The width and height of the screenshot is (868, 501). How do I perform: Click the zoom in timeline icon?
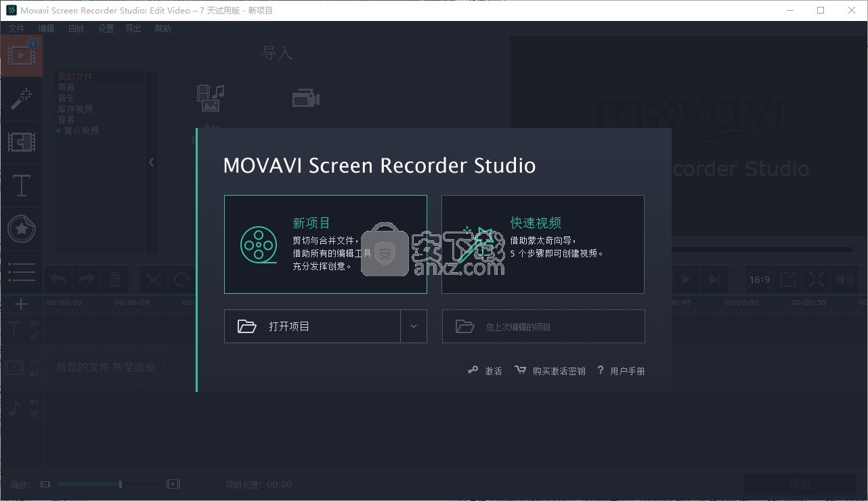pyautogui.click(x=173, y=484)
